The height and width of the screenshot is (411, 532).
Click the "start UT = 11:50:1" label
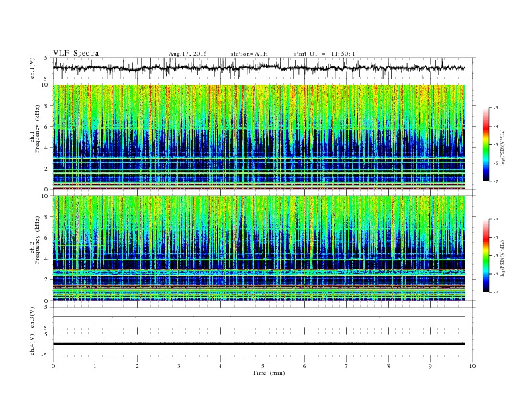pyautogui.click(x=324, y=54)
